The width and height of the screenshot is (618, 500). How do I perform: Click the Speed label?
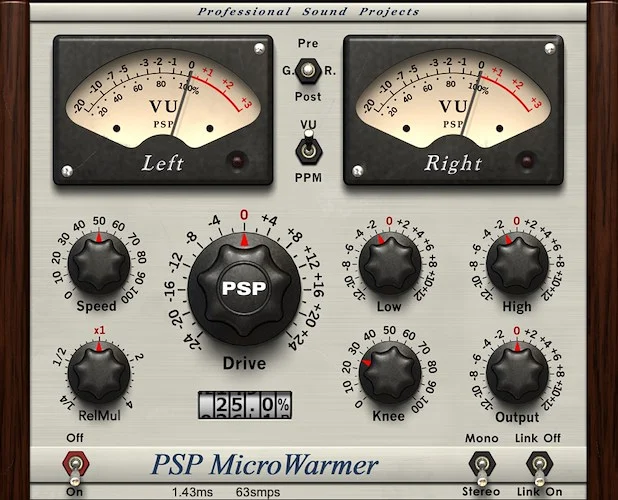click(97, 306)
